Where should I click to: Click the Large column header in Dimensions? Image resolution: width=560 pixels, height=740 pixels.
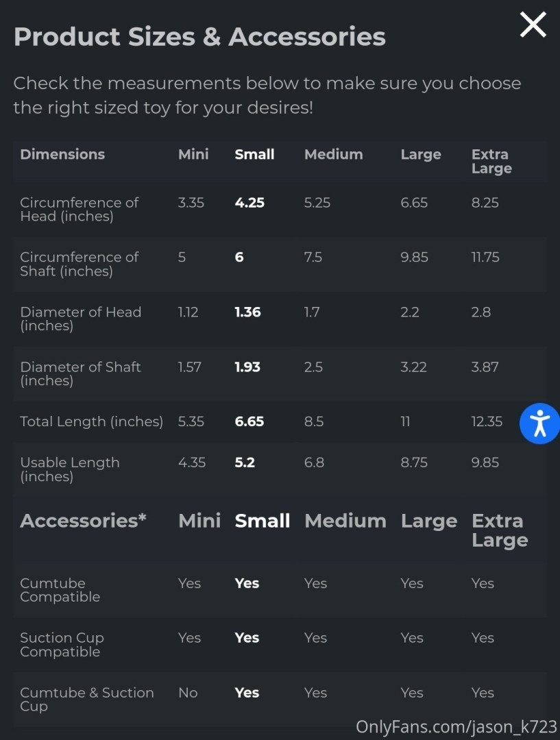pyautogui.click(x=421, y=155)
